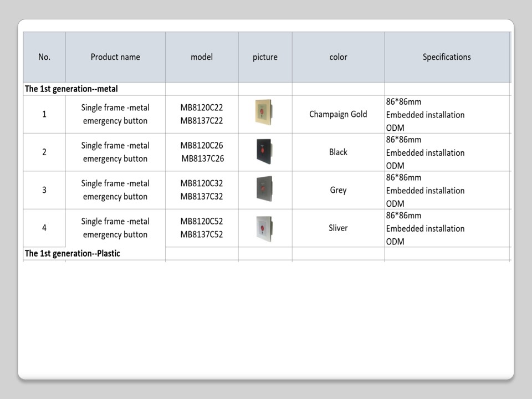This screenshot has width=532, height=399.
Task: Click the 'Champaign Gold' color cell
Action: tap(338, 114)
